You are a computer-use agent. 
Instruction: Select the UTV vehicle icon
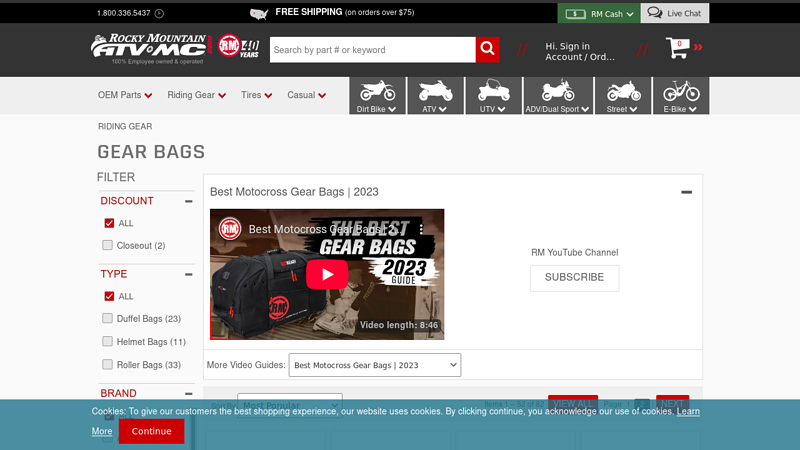point(493,96)
